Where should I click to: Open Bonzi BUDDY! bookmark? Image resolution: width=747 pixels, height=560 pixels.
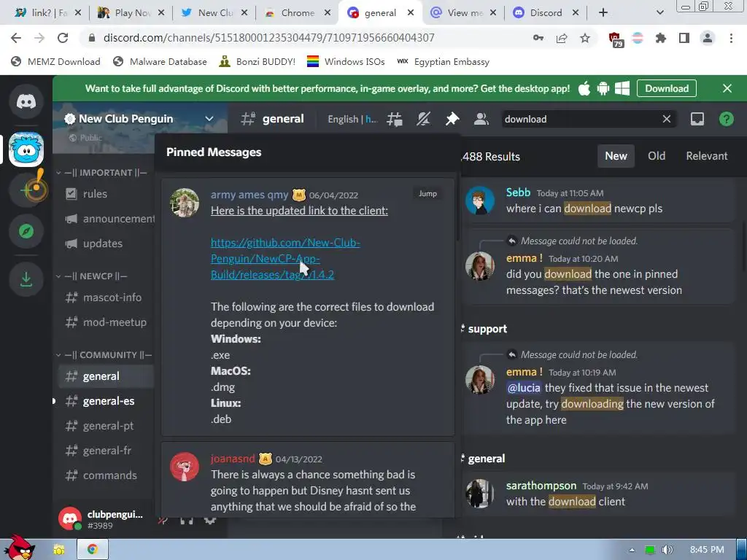pos(258,62)
